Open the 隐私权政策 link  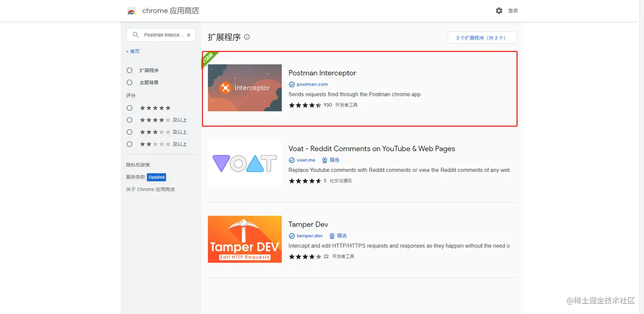[138, 165]
